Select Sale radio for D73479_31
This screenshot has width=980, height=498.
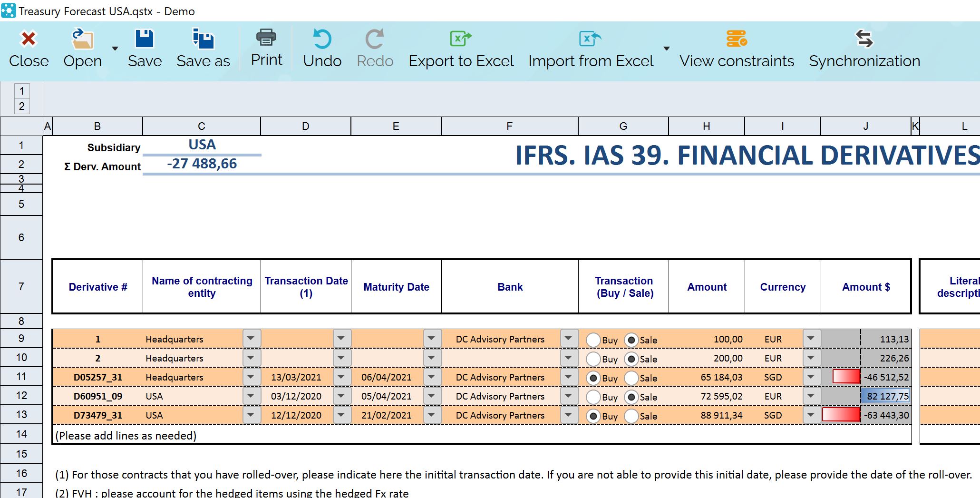click(631, 416)
